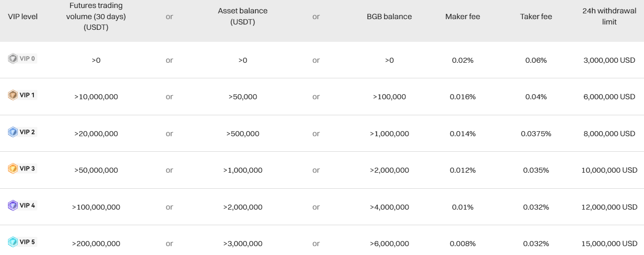This screenshot has height=255, width=644.
Task: Click the gray VIP 0 badge icon
Action: point(13,58)
